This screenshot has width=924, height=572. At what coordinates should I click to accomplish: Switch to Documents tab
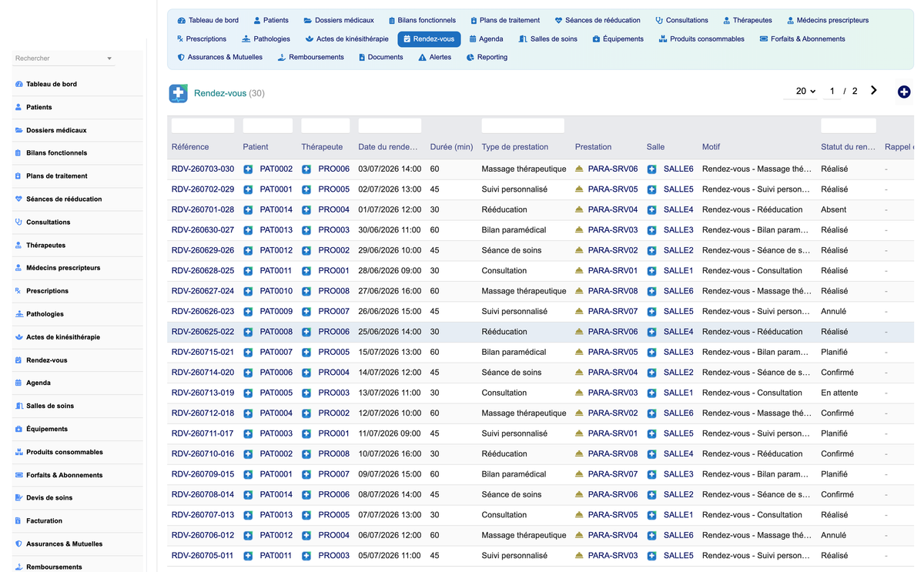380,57
